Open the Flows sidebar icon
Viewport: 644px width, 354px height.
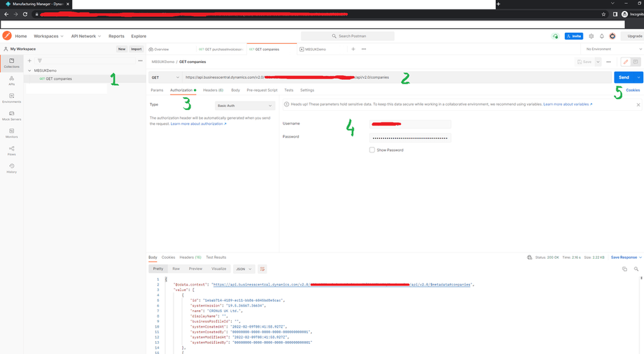(12, 151)
